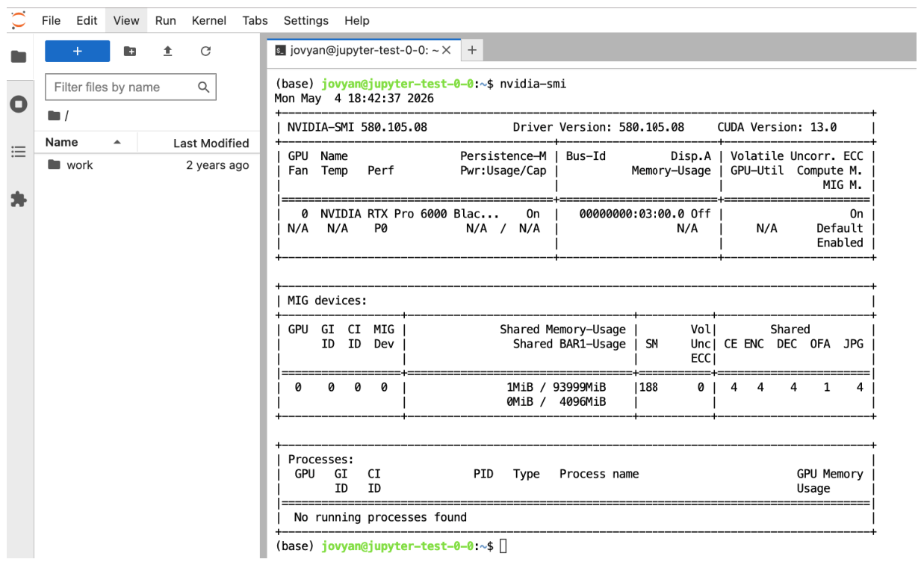The height and width of the screenshot is (565, 924).
Task: Add a new tab with plus button
Action: coord(472,50)
